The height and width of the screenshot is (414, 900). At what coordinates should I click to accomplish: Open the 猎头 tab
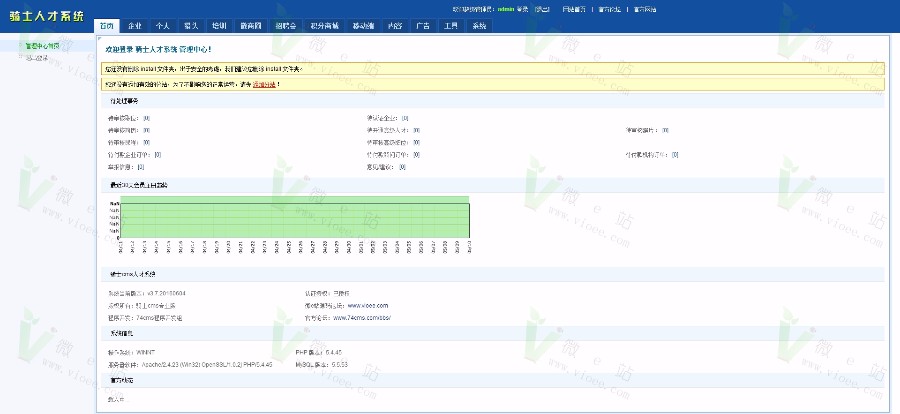(x=191, y=26)
